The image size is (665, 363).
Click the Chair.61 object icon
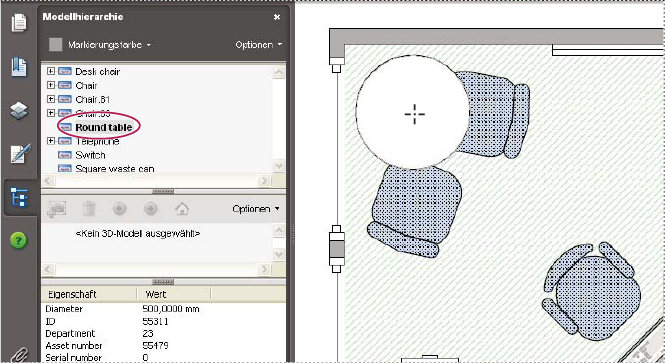[x=64, y=99]
